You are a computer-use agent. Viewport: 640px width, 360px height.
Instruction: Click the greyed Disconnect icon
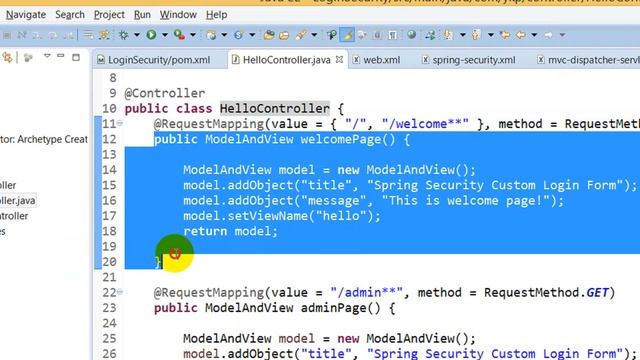[22, 36]
